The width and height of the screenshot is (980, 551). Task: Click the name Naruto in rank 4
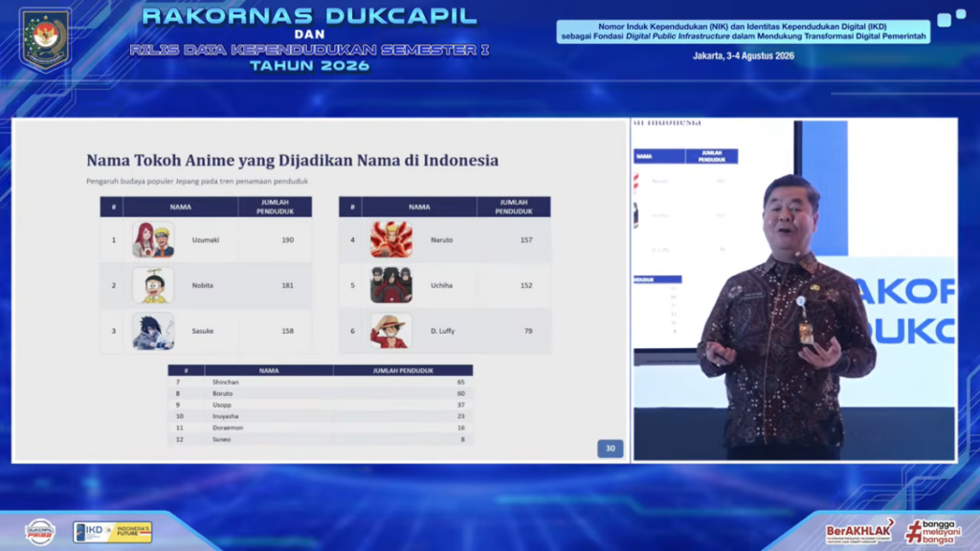point(441,240)
